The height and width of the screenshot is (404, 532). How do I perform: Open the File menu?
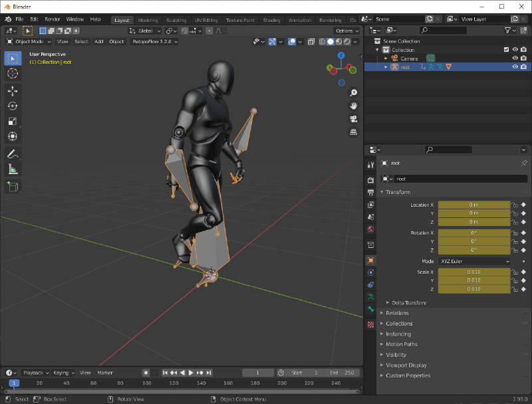coord(19,19)
